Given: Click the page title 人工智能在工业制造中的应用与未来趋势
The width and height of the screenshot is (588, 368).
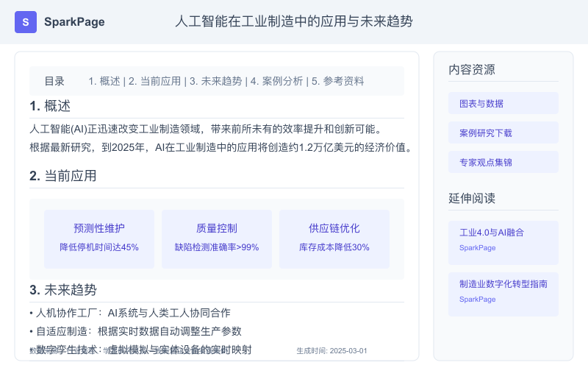Looking at the screenshot, I should pyautogui.click(x=294, y=21).
